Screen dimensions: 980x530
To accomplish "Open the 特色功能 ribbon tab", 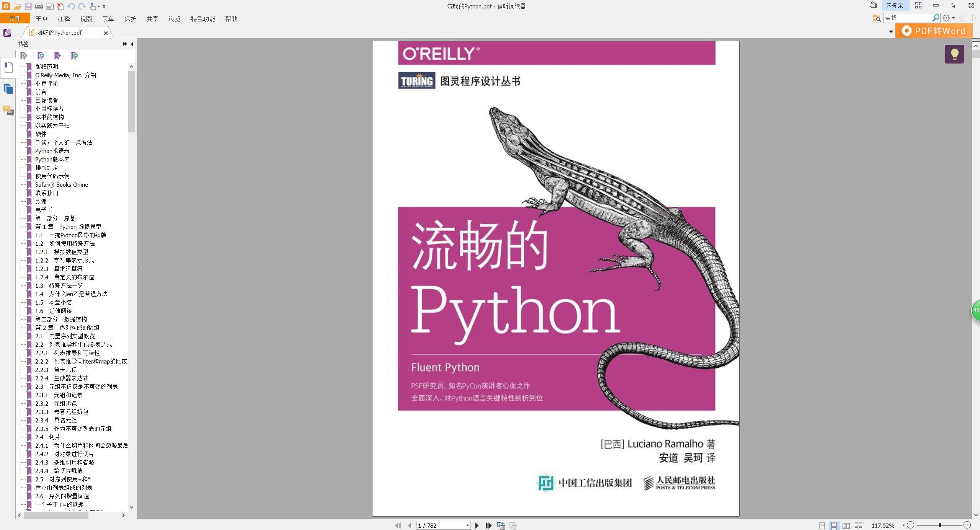I will [x=203, y=18].
